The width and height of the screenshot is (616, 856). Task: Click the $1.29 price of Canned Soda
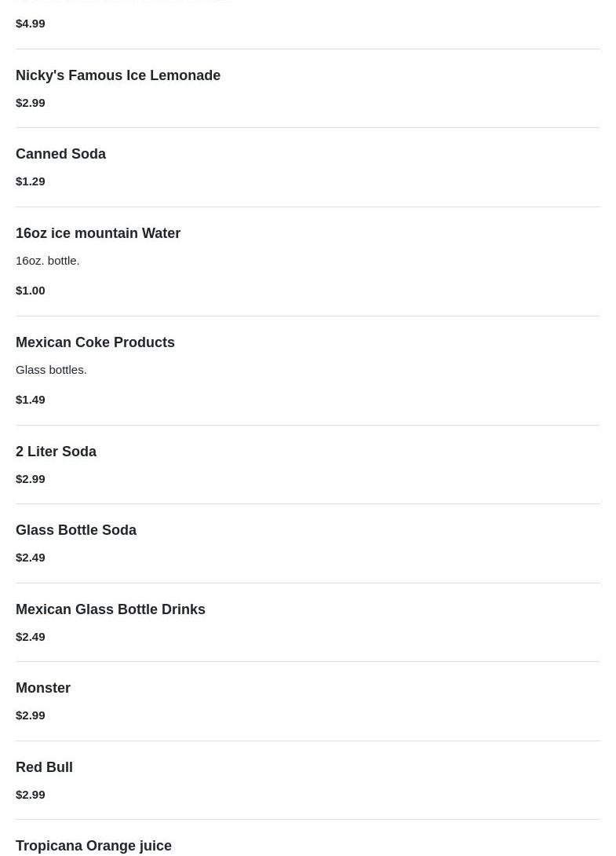31,181
